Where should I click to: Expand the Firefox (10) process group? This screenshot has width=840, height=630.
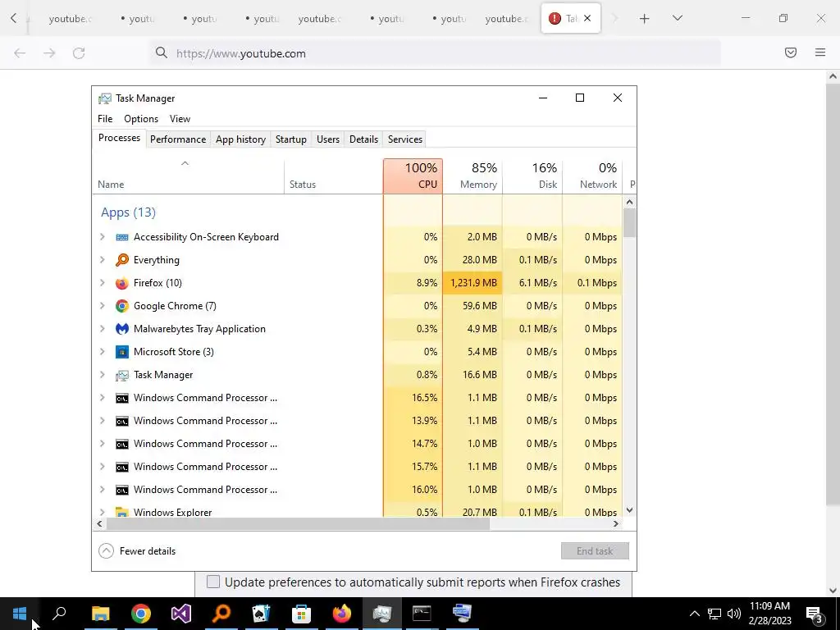coord(103,283)
